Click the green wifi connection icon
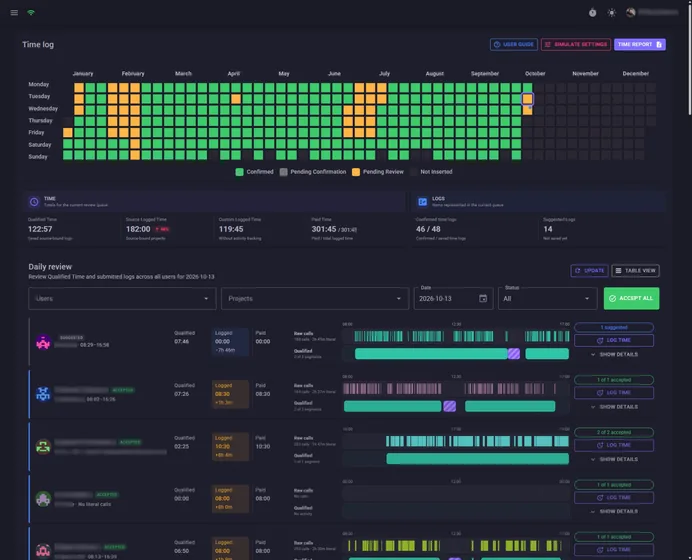Viewport: 692px width, 560px height. (x=31, y=13)
